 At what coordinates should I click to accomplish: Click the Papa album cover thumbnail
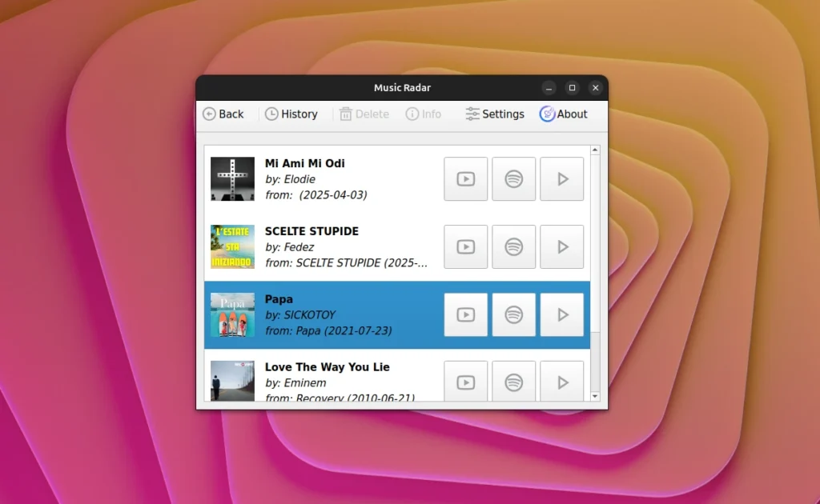[x=231, y=314]
